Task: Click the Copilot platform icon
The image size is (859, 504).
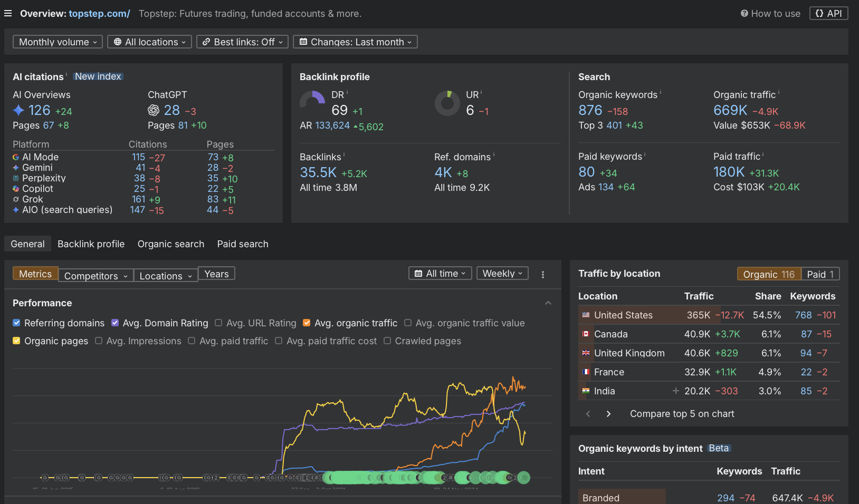Action: click(x=16, y=189)
